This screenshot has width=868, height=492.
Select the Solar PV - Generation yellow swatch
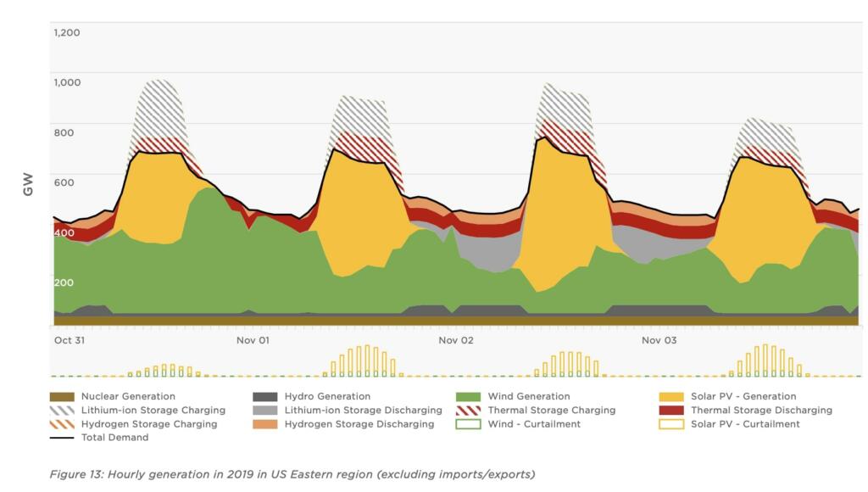pyautogui.click(x=671, y=396)
